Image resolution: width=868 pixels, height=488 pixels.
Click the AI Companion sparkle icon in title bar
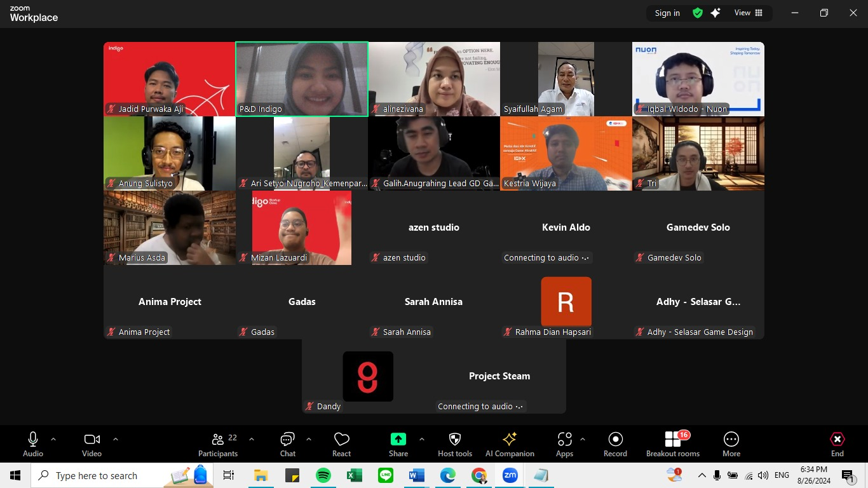click(x=715, y=13)
